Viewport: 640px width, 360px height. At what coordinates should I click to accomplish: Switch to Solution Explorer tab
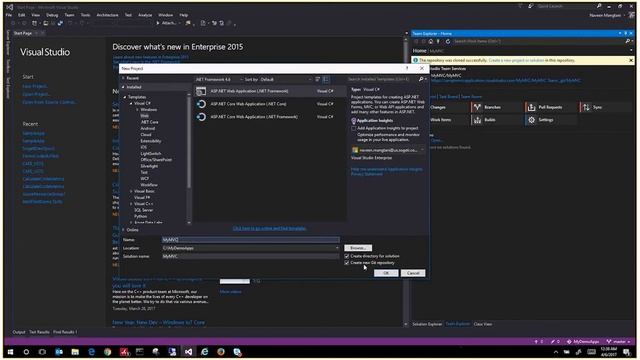tap(427, 324)
